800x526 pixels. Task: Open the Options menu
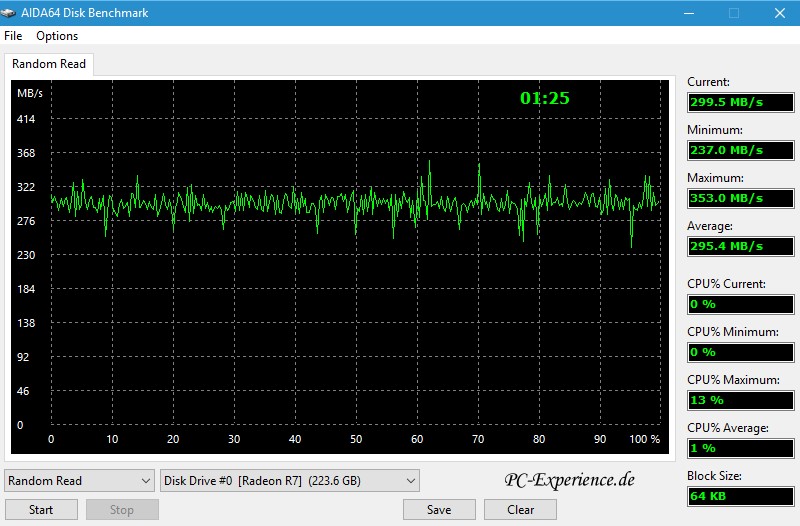(x=57, y=36)
